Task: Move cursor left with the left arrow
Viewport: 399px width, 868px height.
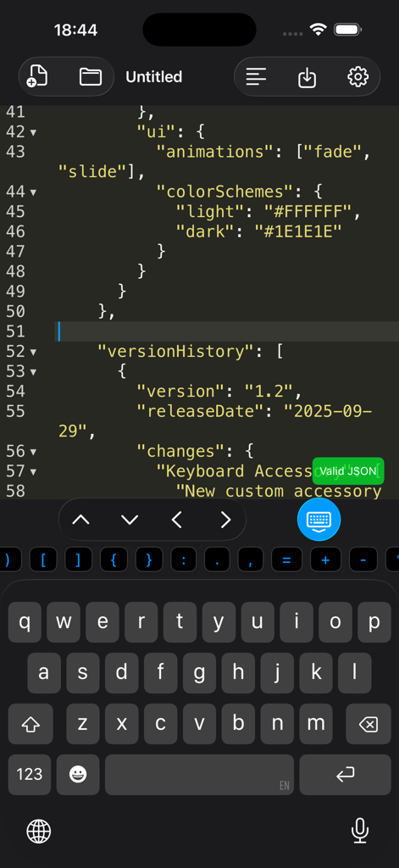Action: tap(177, 520)
